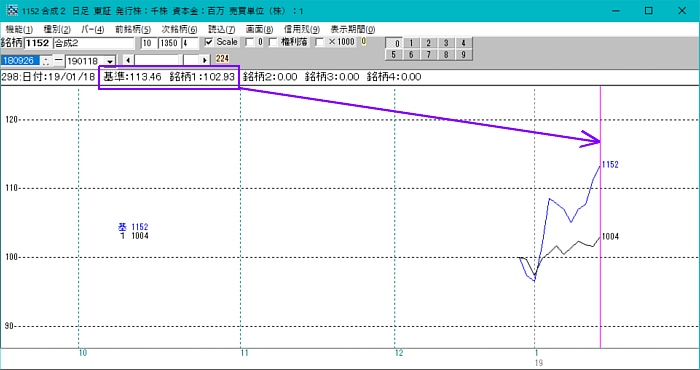The image size is (700, 370).
Task: Click the 銘柄1:102.93 status value
Action: 202,77
